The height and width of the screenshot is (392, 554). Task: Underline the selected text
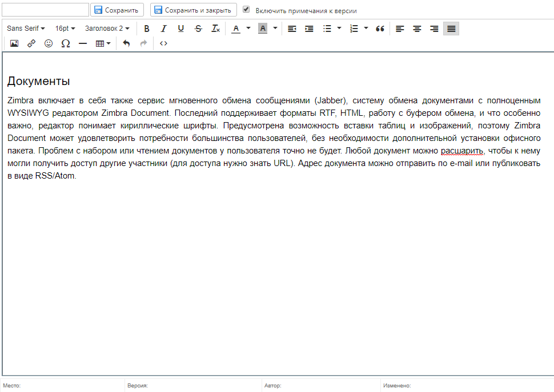181,29
